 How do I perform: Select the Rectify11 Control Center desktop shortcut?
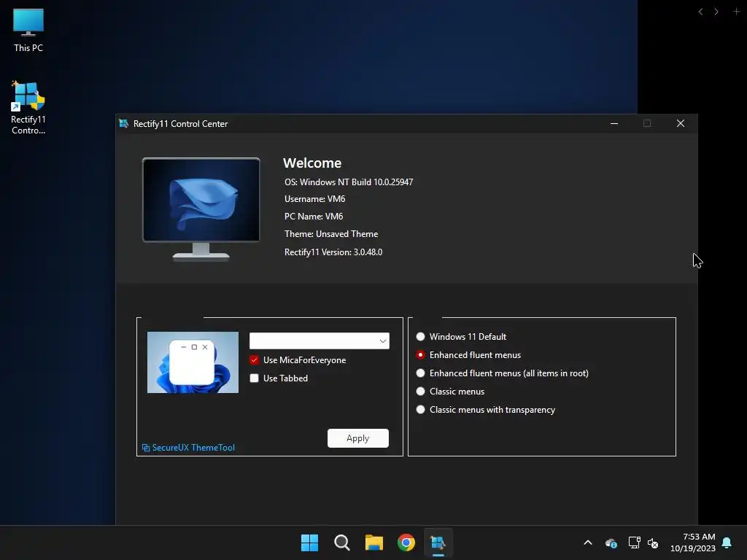[28, 108]
